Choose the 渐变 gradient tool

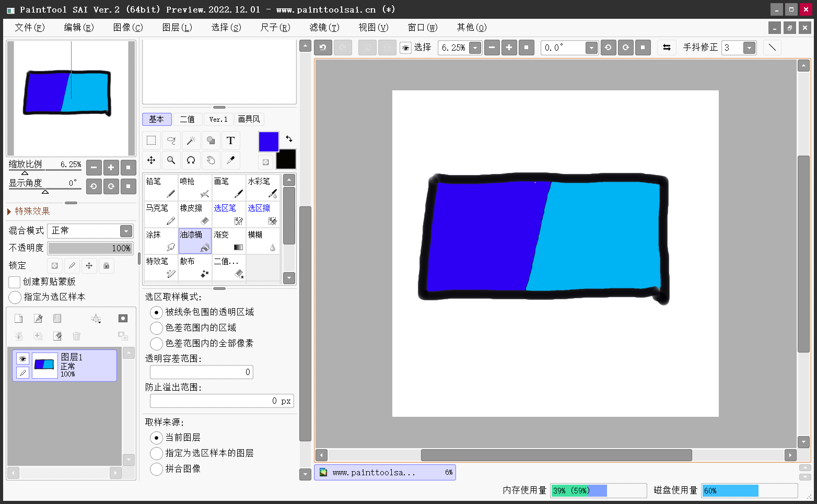pos(229,241)
